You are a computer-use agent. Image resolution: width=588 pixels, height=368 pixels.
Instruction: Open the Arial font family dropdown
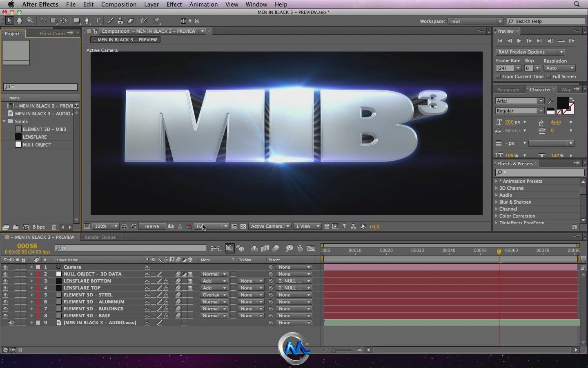520,101
